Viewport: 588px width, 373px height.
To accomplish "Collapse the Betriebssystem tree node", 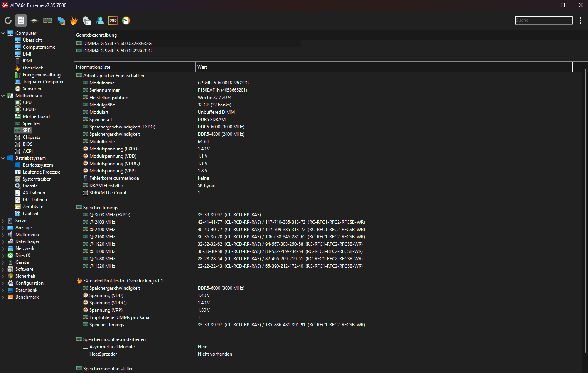I will point(3,158).
